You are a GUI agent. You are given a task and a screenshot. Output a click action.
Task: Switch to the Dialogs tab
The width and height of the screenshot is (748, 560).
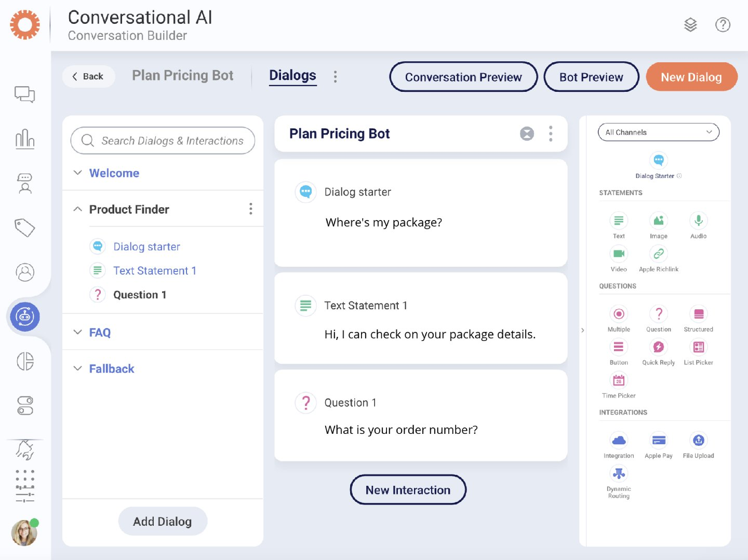[292, 76]
